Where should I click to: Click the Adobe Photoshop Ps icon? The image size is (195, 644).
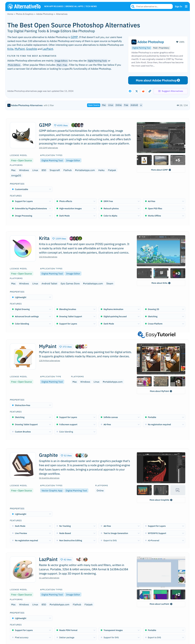(x=134, y=42)
